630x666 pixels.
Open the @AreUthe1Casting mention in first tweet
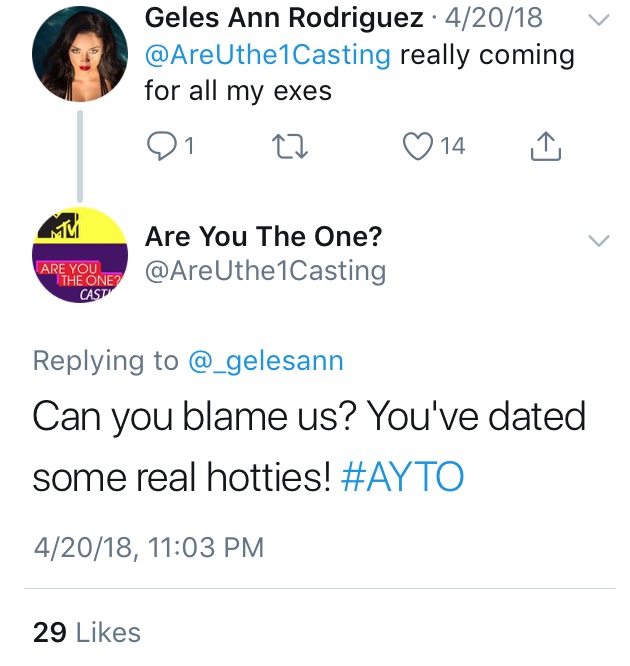[268, 55]
